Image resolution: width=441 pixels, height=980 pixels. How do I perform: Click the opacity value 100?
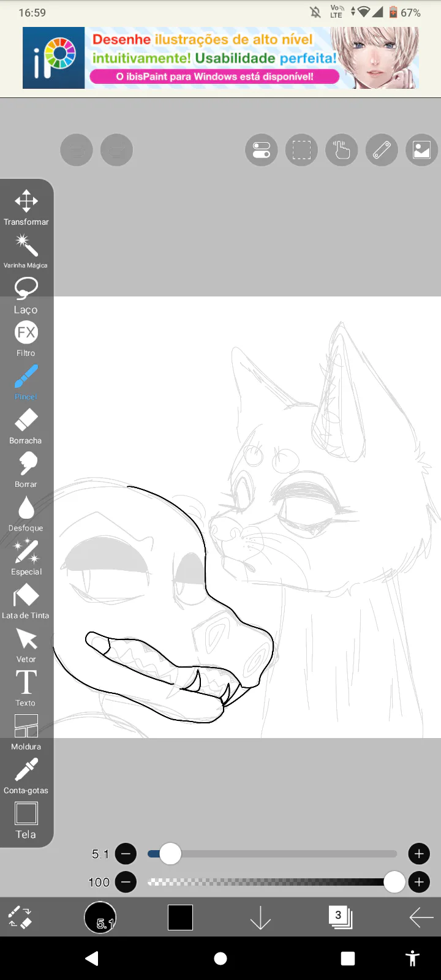pyautogui.click(x=99, y=882)
